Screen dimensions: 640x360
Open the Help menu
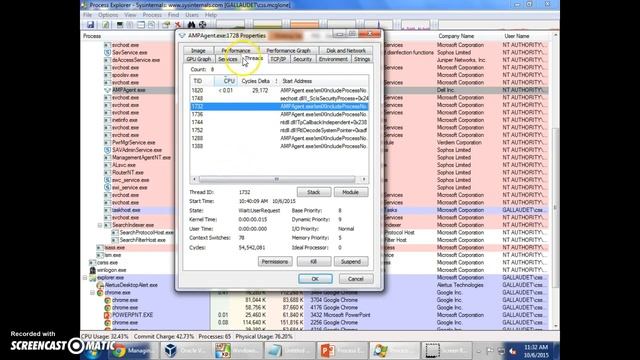click(211, 15)
